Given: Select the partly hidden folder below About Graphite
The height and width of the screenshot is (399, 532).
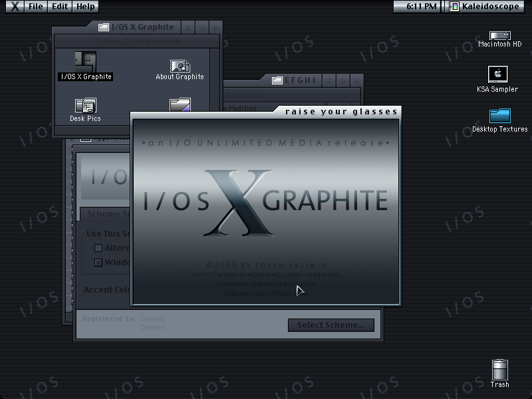Looking at the screenshot, I should pyautogui.click(x=180, y=104).
